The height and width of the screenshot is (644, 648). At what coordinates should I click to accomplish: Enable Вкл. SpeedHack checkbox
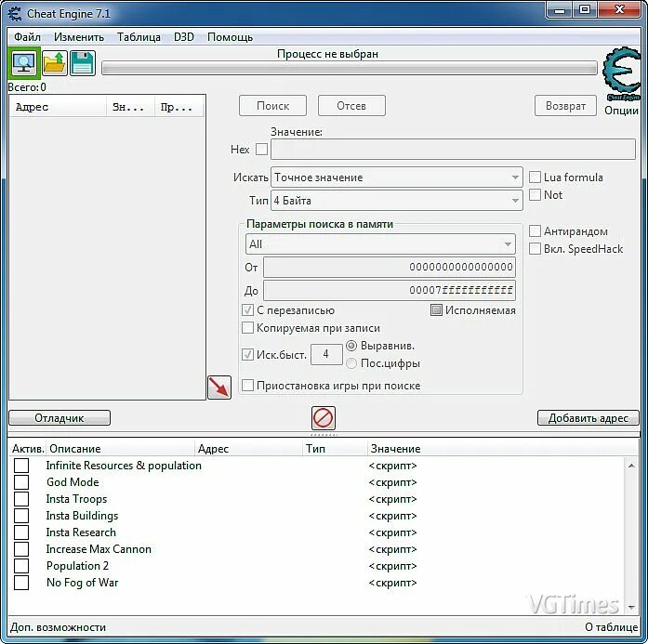coord(536,249)
